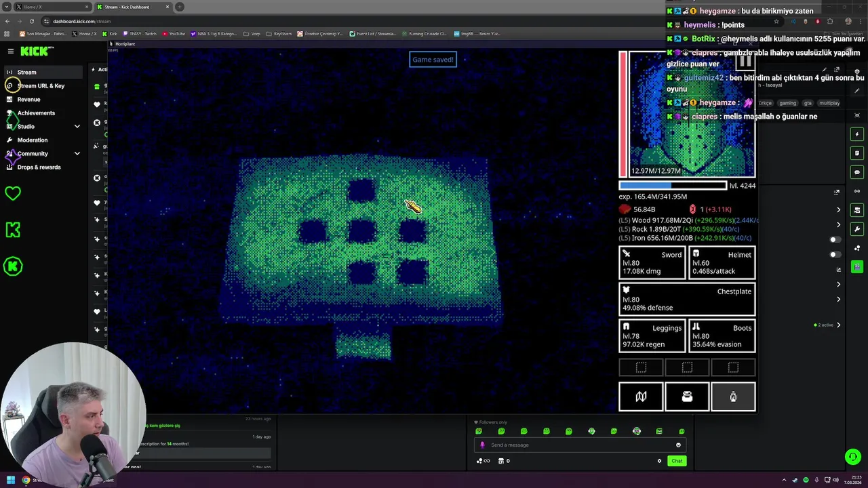Screen dimensions: 868x488
Task: Open the game crafting pot button
Action: [687, 396]
